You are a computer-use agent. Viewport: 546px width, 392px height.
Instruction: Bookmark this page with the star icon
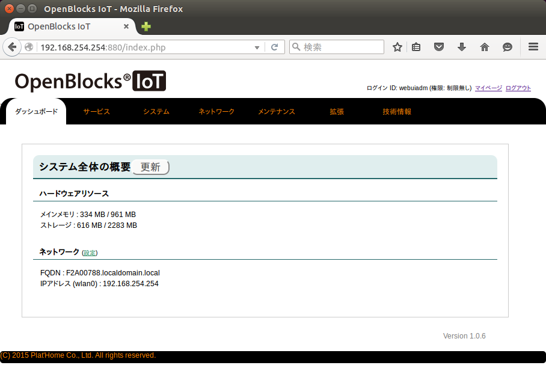pyautogui.click(x=397, y=47)
